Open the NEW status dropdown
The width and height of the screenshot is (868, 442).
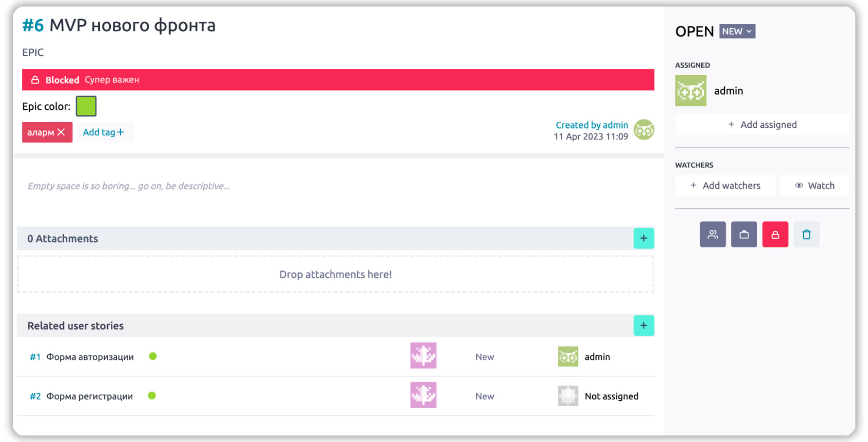(x=737, y=31)
